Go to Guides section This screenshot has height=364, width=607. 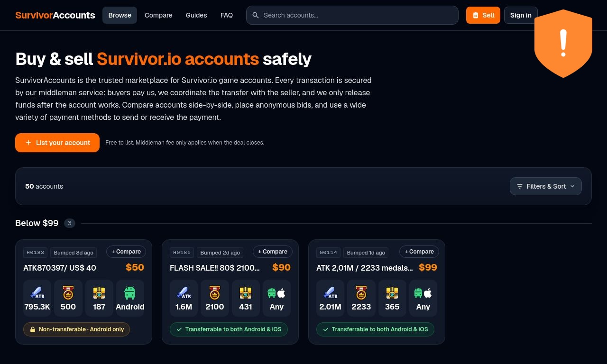(196, 15)
